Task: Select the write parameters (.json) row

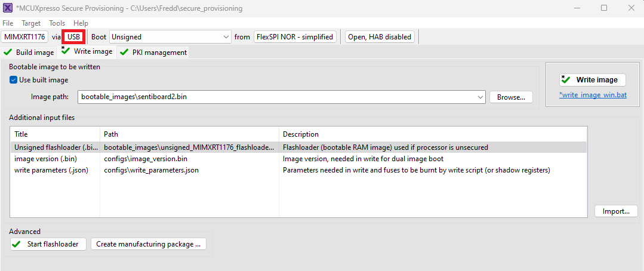Action: [298, 170]
